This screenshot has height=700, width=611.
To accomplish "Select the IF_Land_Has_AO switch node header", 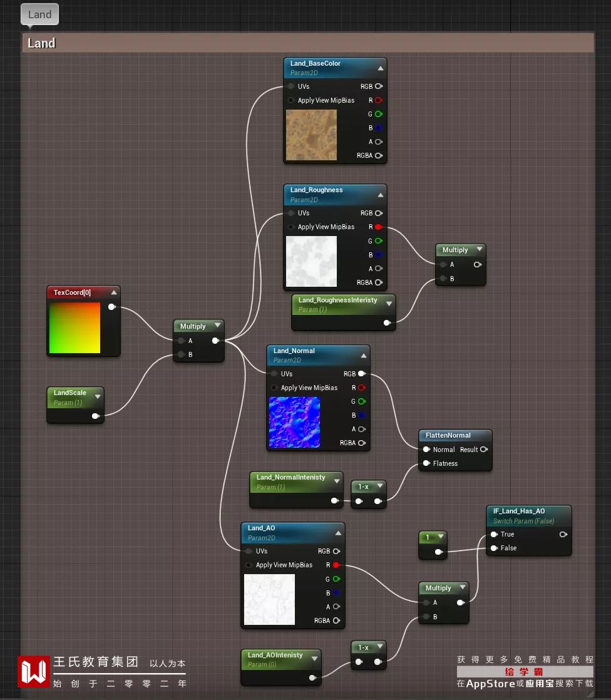I will (529, 516).
